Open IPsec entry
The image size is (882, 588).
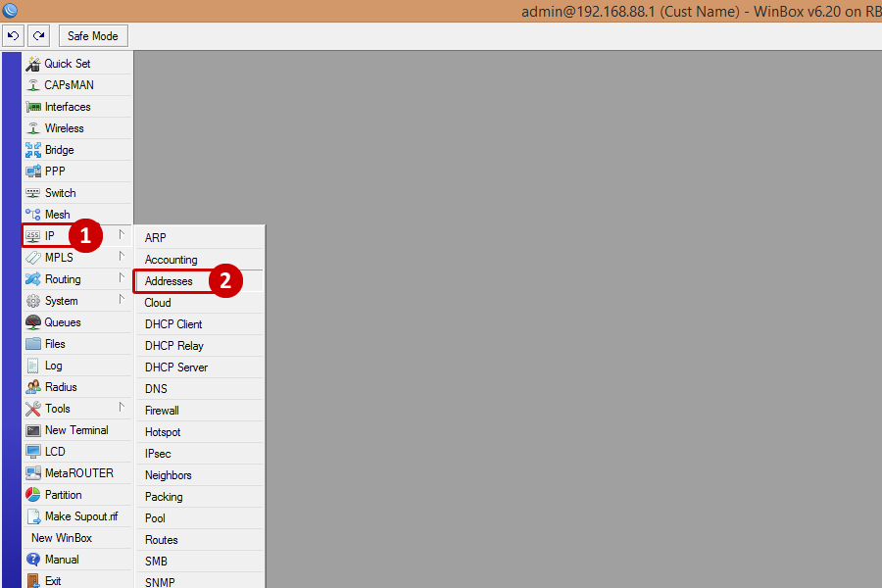coord(200,454)
